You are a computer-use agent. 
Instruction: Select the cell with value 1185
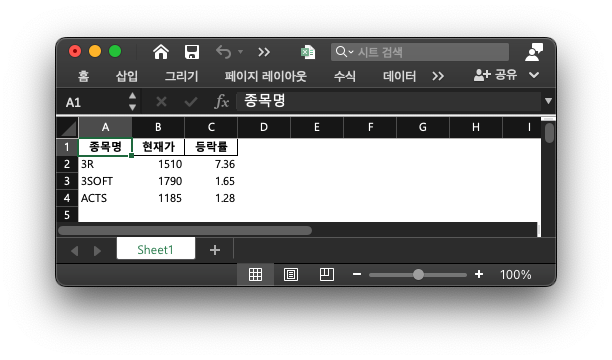pos(158,198)
